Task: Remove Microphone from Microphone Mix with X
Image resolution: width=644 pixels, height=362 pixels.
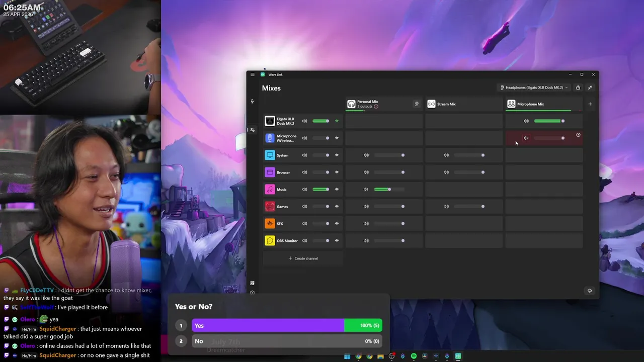Action: (578, 135)
